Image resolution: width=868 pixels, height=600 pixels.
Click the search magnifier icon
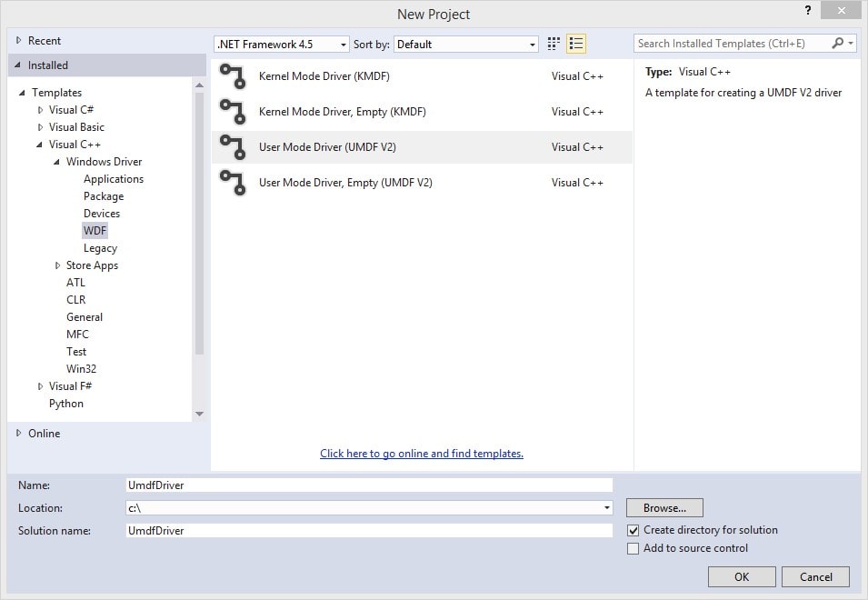tap(837, 44)
